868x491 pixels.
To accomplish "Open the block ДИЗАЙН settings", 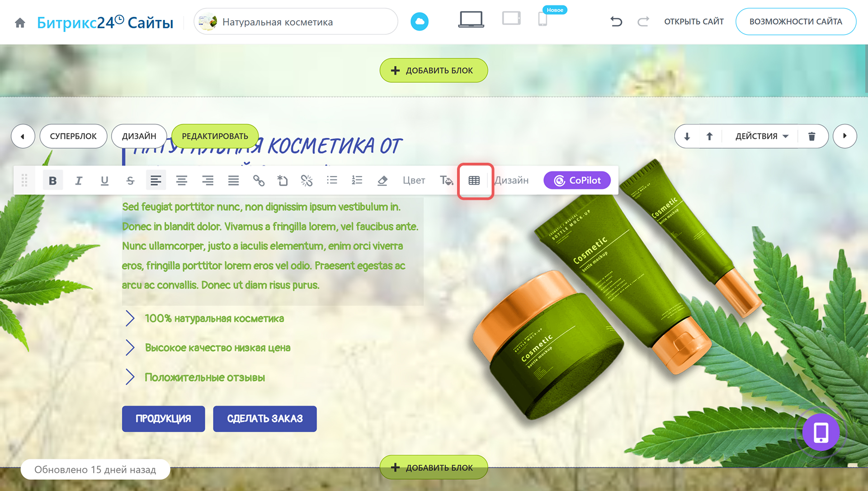I will point(139,136).
